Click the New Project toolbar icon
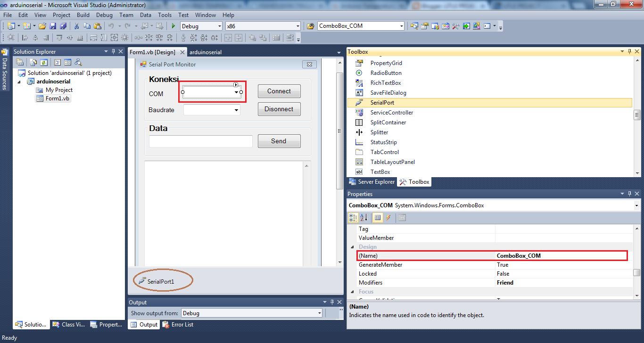644x343 pixels. [11, 26]
